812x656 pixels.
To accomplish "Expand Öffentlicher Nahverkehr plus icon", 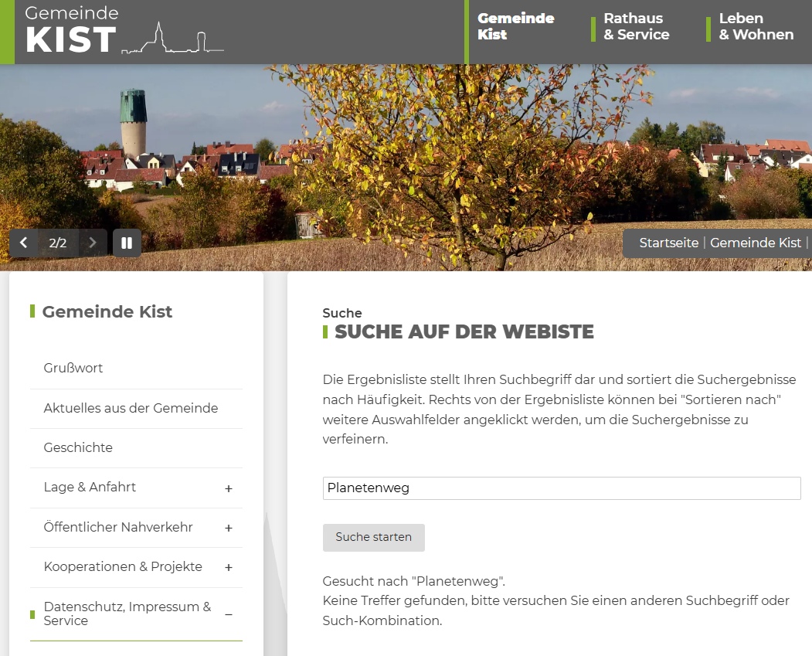I will tap(228, 528).
